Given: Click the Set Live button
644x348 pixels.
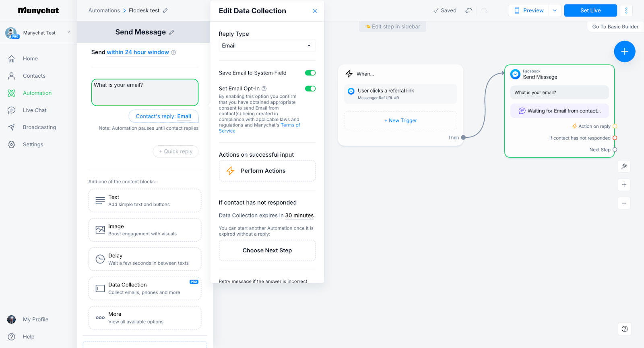Looking at the screenshot, I should point(590,10).
